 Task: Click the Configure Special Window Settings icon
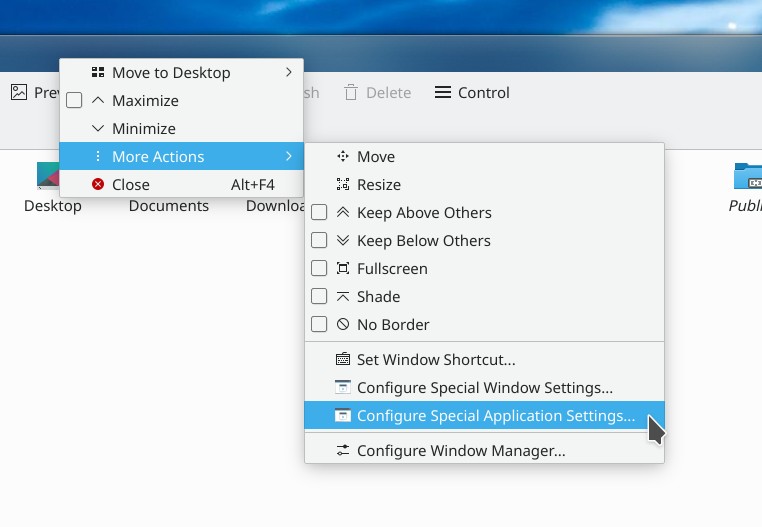pyautogui.click(x=343, y=388)
